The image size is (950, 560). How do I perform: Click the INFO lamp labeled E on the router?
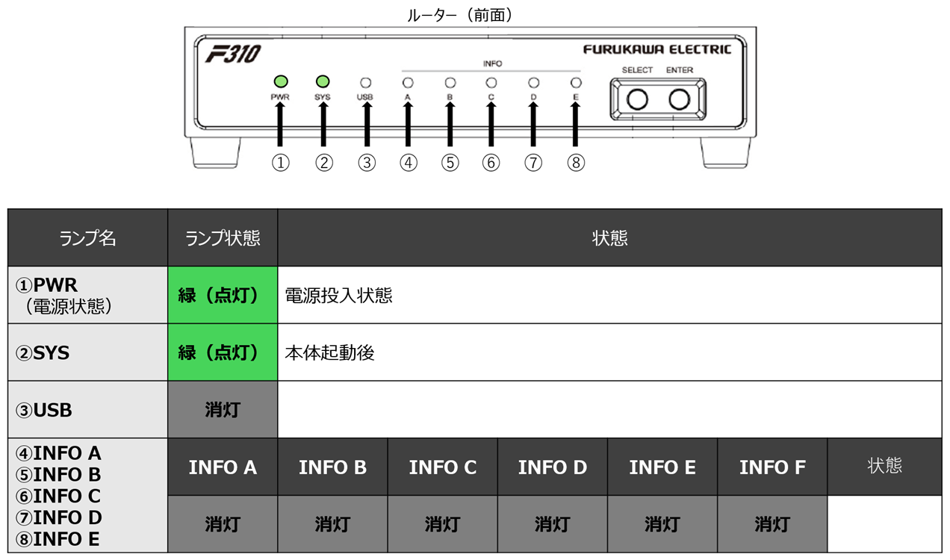(x=575, y=82)
